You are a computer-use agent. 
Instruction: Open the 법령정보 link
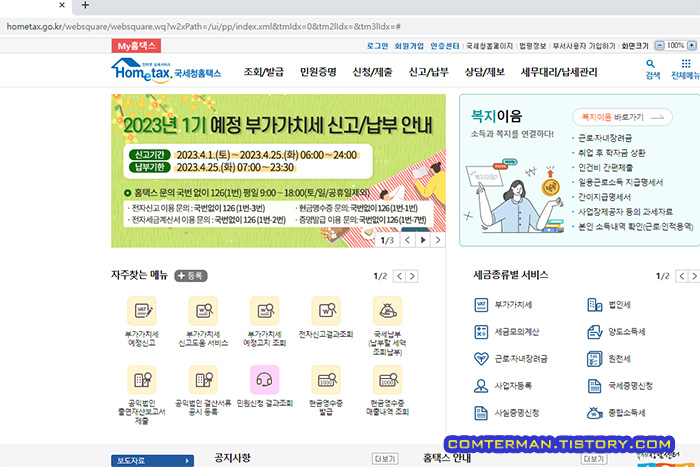click(533, 46)
